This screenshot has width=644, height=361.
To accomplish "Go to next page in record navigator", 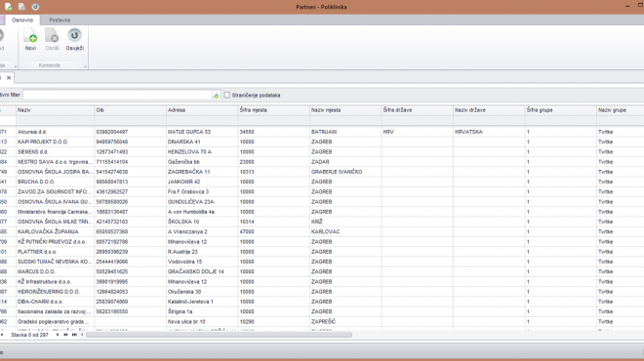I will click(x=65, y=335).
